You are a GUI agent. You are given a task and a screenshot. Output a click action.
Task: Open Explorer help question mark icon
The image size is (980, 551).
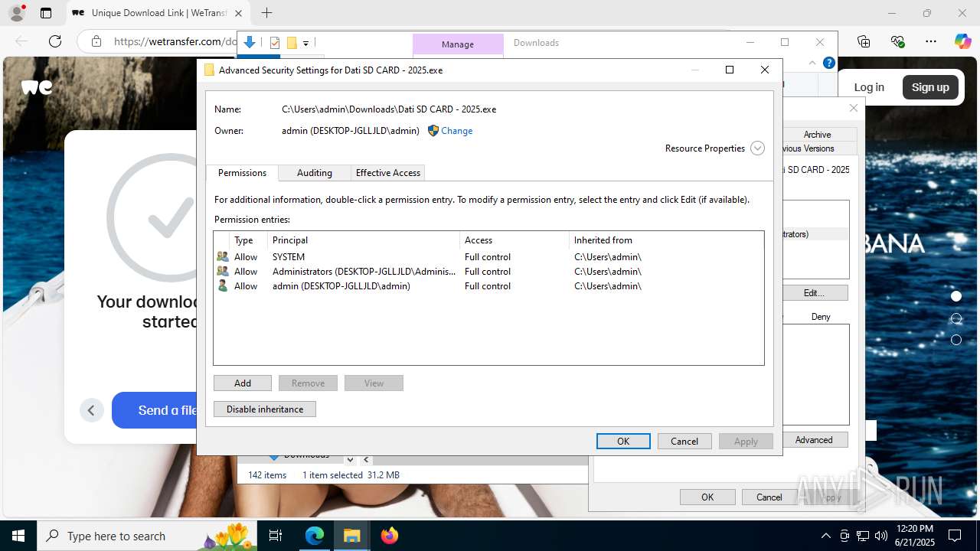pos(828,63)
